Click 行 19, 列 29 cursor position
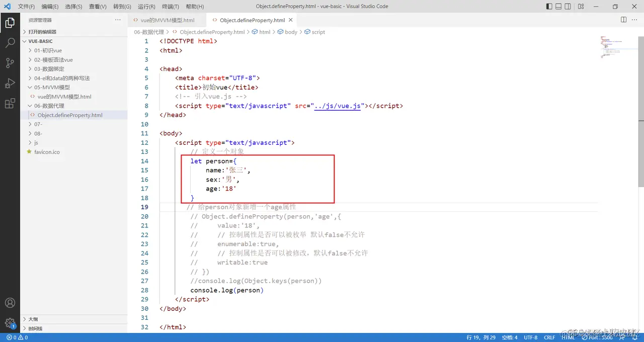644x342 pixels. 481,337
